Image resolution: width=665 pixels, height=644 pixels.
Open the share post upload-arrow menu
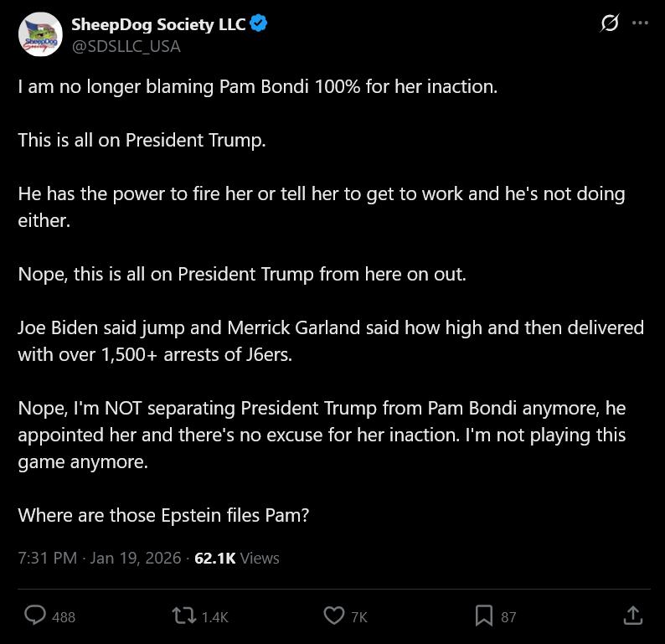(633, 616)
